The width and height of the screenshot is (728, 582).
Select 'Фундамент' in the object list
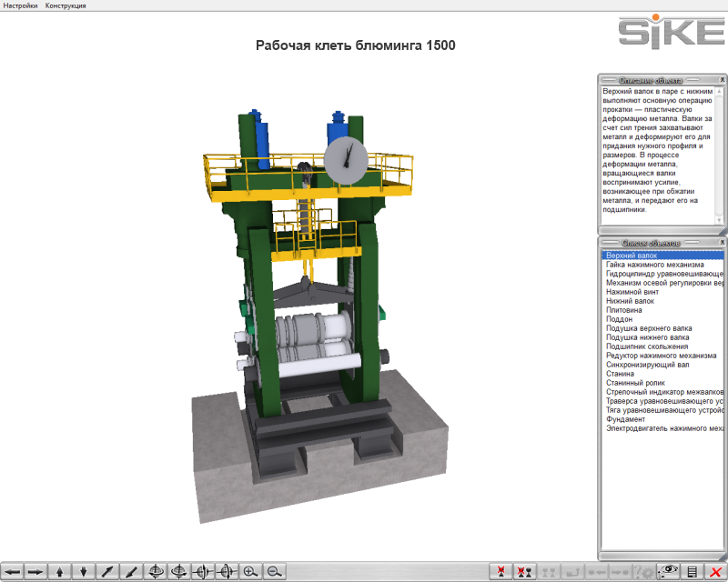pyautogui.click(x=626, y=419)
